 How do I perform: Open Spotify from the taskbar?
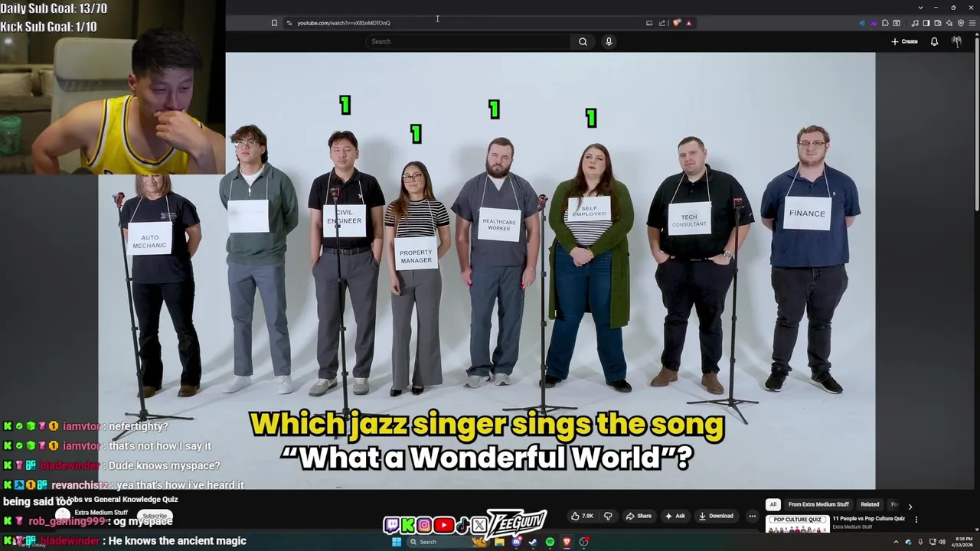(x=550, y=542)
